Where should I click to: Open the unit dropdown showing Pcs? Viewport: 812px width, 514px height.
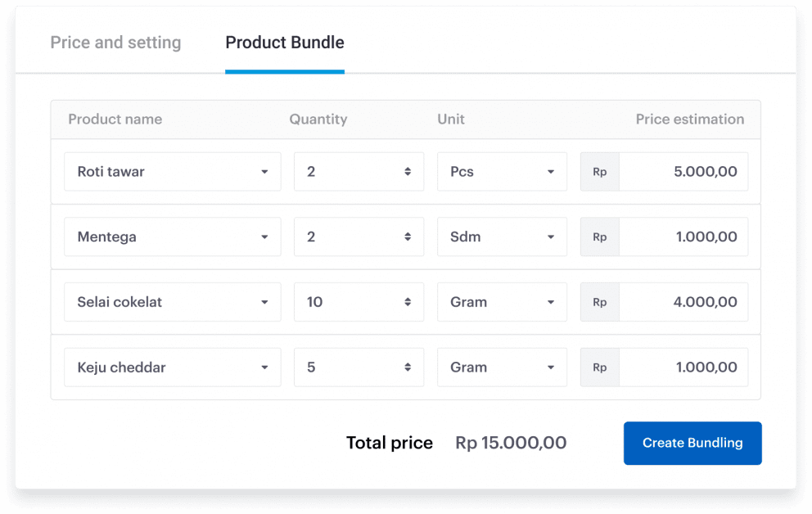click(550, 171)
